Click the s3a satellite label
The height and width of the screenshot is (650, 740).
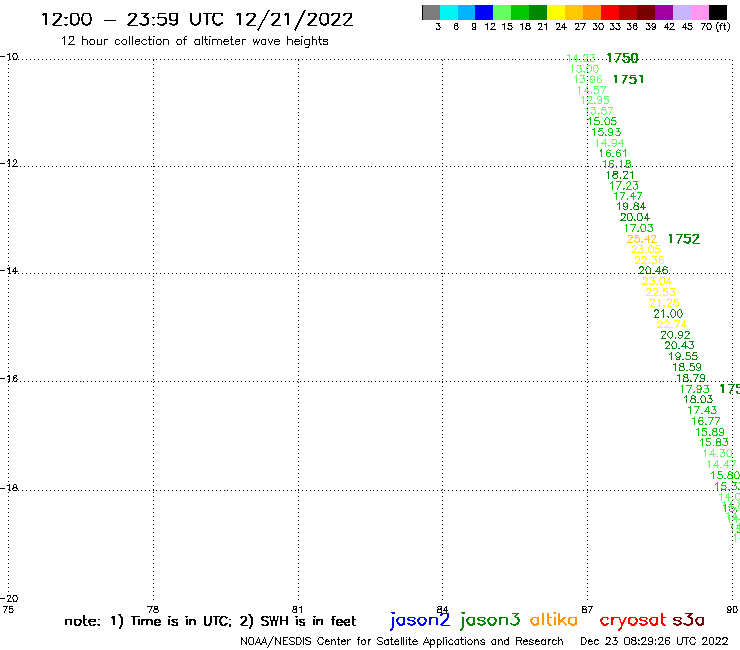[x=689, y=621]
